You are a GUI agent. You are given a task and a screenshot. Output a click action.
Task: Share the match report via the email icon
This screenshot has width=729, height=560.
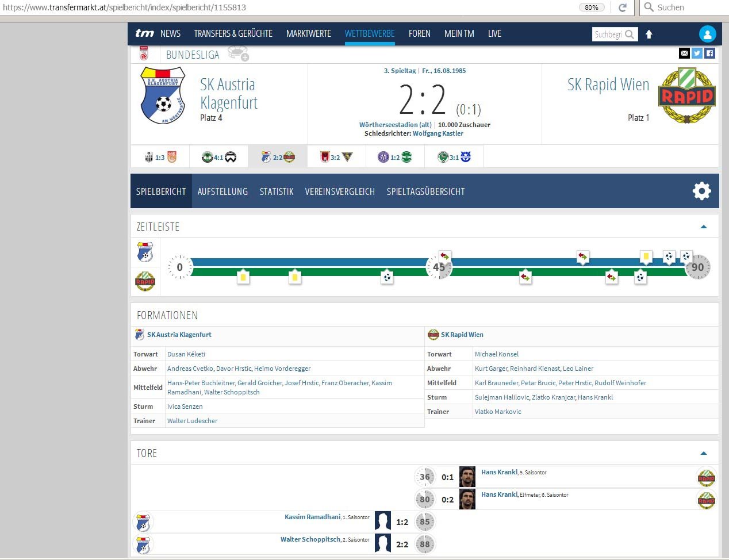pos(684,53)
